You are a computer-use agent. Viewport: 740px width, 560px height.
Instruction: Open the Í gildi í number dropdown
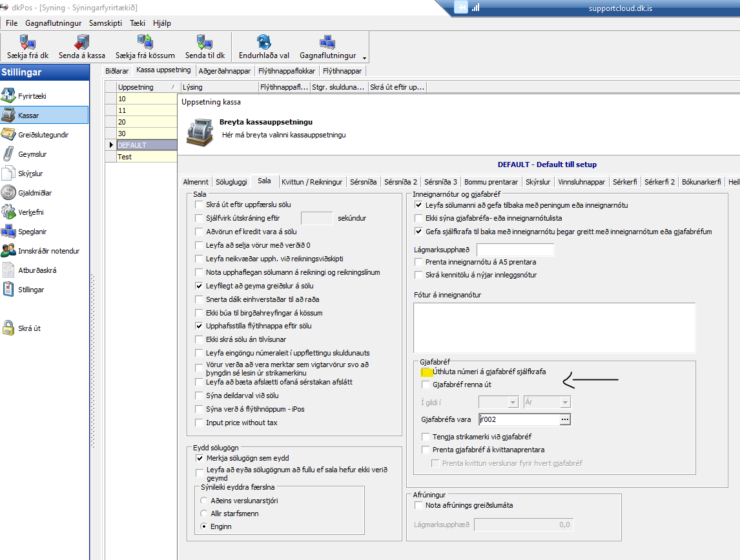pyautogui.click(x=513, y=403)
